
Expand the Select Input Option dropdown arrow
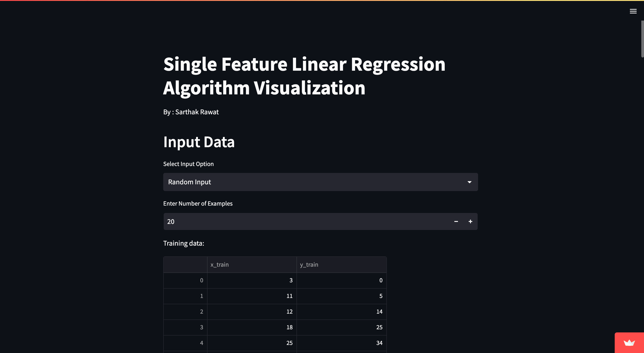(x=469, y=182)
